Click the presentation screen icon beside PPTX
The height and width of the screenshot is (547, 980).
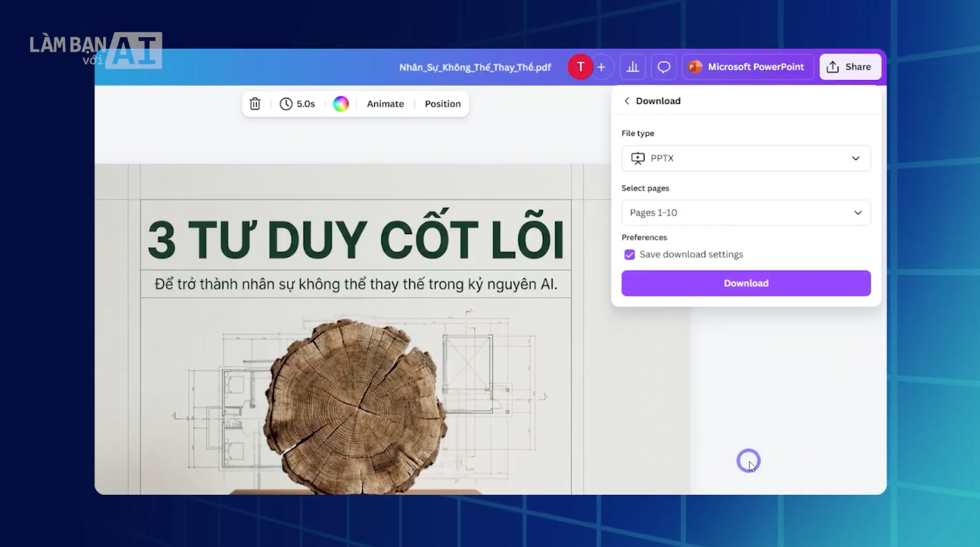tap(637, 158)
